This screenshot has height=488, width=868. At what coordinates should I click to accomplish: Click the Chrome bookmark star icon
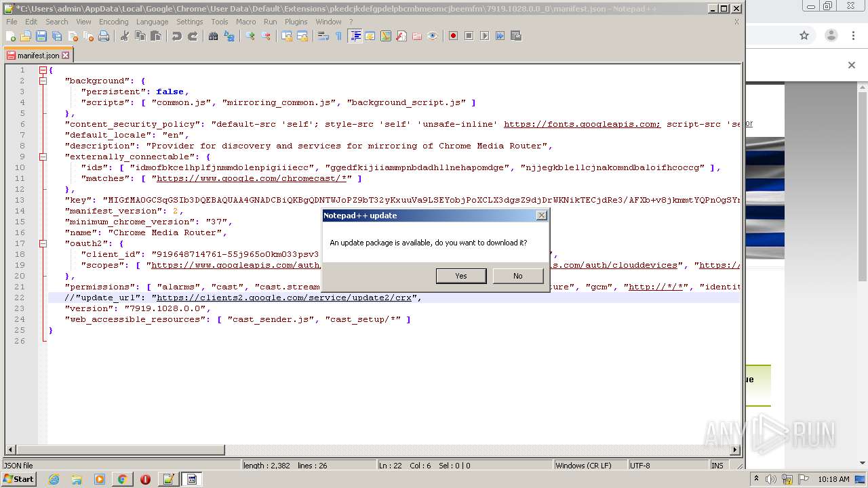(x=804, y=35)
